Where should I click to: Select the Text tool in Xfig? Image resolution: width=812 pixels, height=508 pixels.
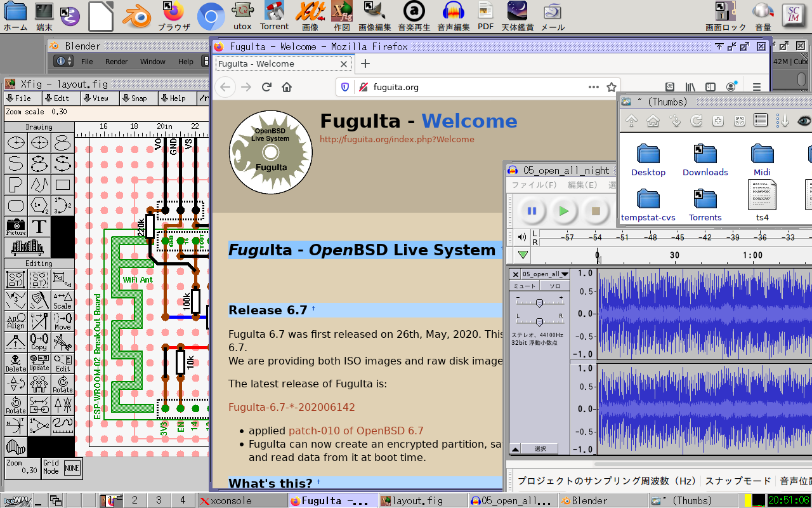tap(39, 227)
